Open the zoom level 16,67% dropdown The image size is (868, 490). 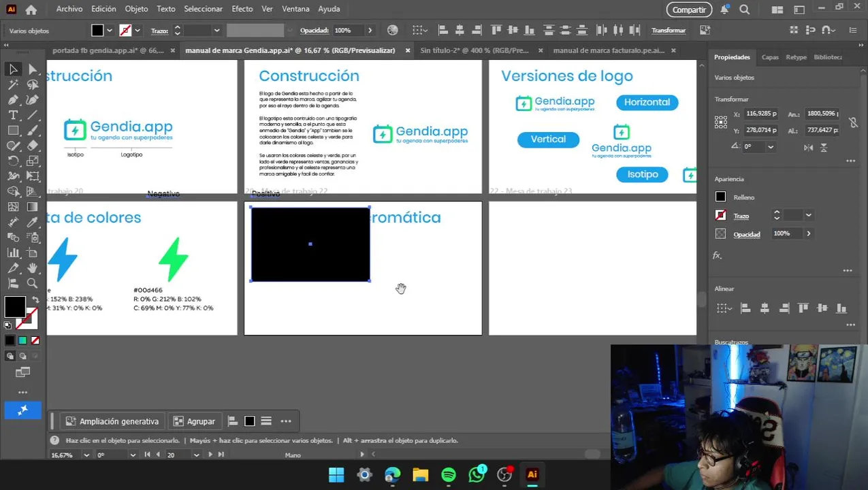click(86, 455)
